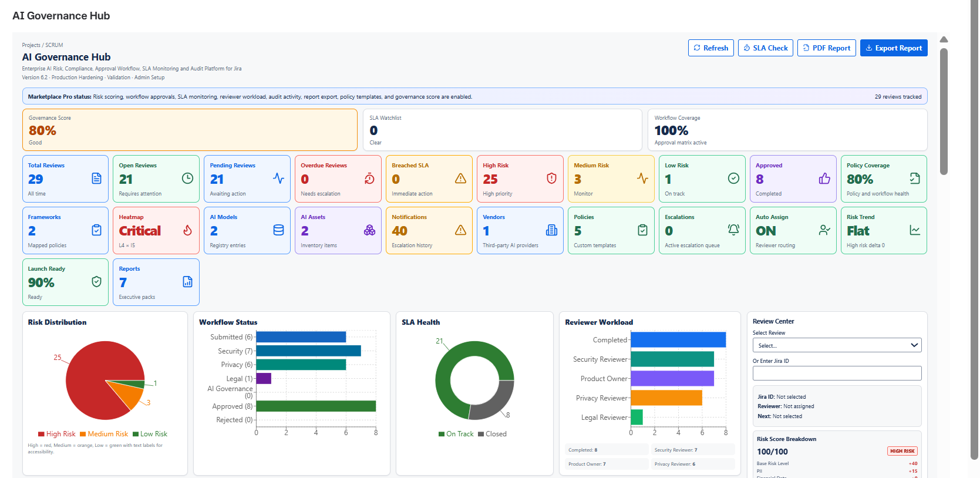
Task: Click the Closed legend entry in SLA Health
Action: 492,434
